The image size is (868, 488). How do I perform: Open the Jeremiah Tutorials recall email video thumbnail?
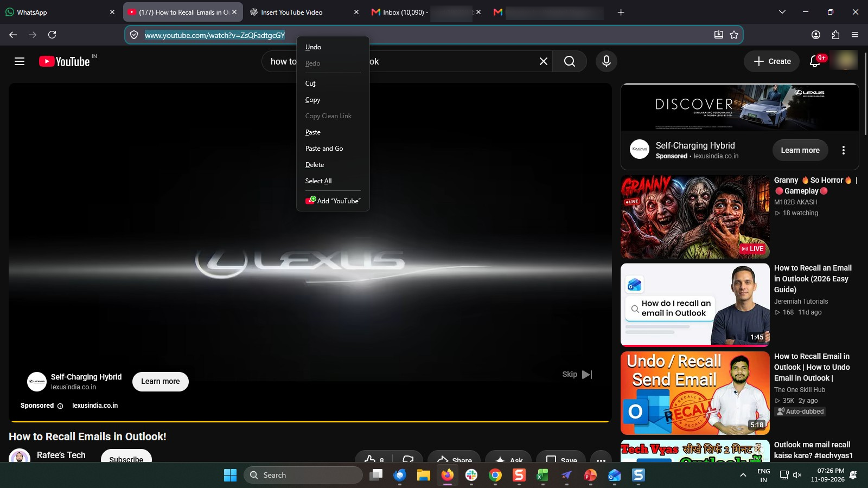(x=695, y=305)
